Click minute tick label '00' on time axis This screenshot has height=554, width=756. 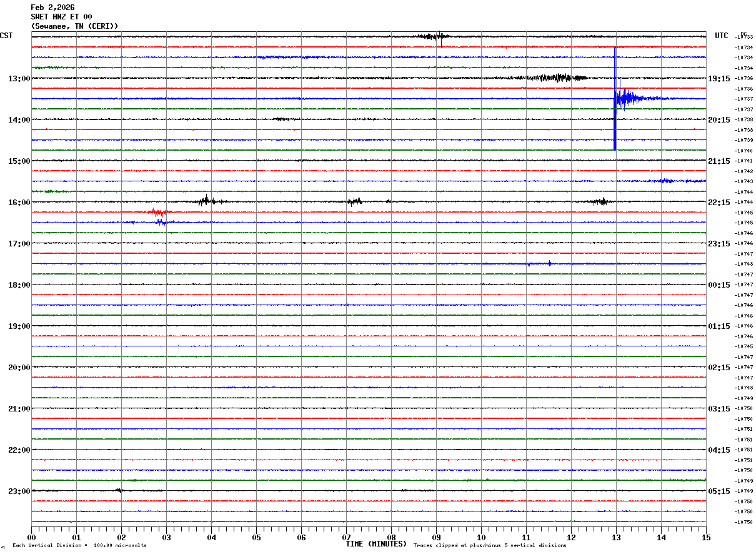31,537
